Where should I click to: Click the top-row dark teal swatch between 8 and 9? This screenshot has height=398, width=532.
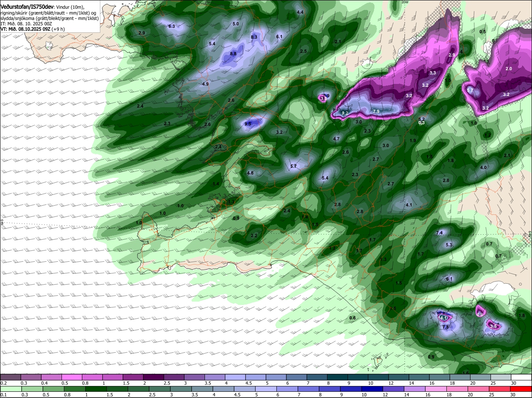click(x=338, y=377)
